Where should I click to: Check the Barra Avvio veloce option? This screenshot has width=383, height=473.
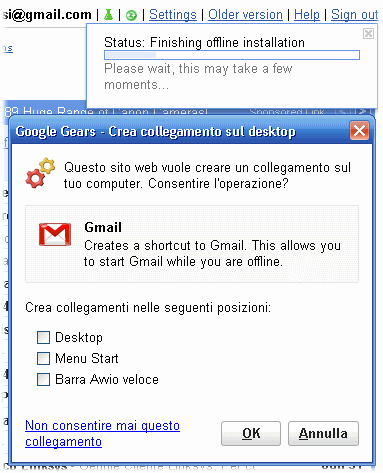tap(43, 379)
